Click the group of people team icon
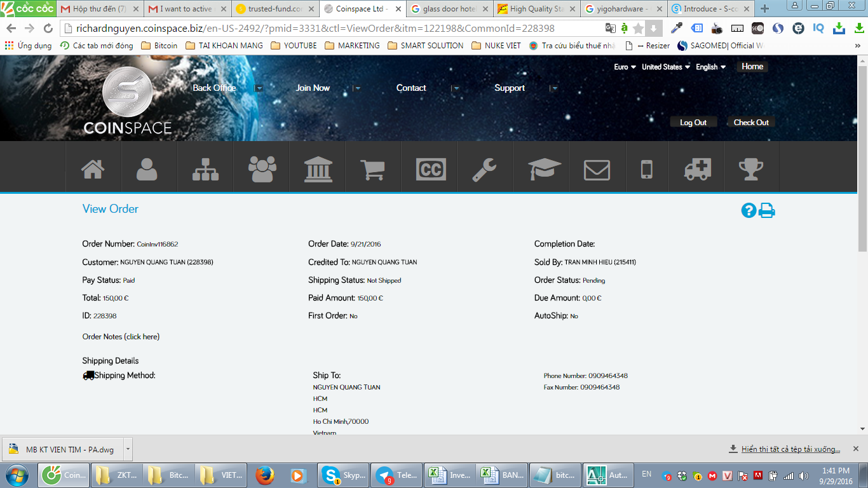Image resolution: width=868 pixels, height=488 pixels. pos(262,169)
